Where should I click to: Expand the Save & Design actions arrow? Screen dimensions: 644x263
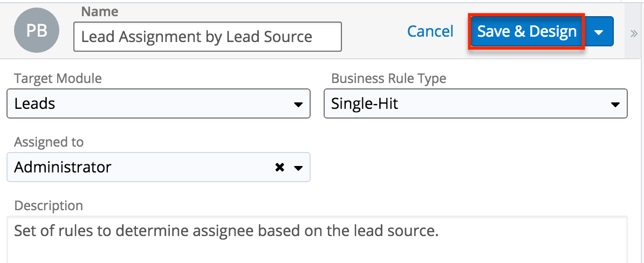[x=599, y=32]
